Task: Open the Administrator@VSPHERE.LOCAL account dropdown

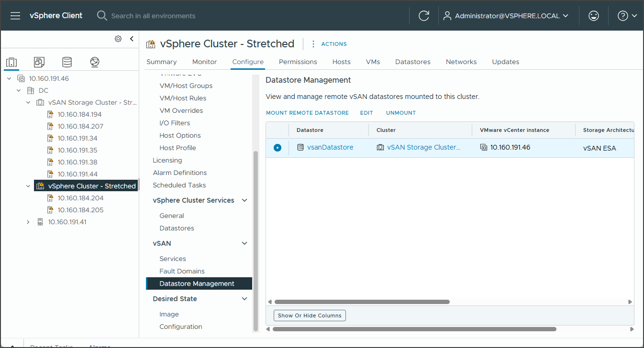Action: coord(505,15)
